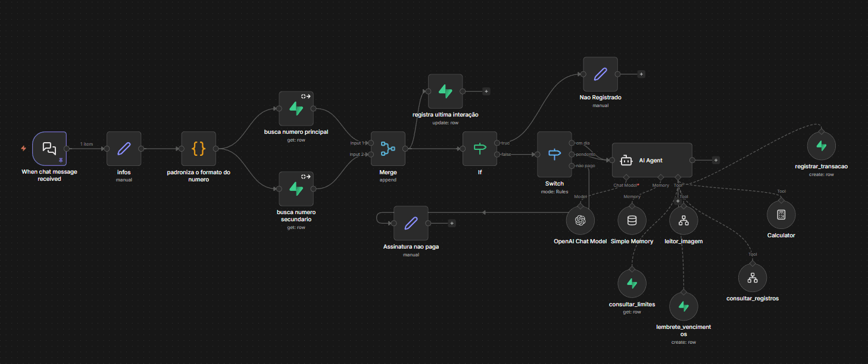Select the consultar_registros tool node
This screenshot has width=868, height=364.
coord(752,277)
